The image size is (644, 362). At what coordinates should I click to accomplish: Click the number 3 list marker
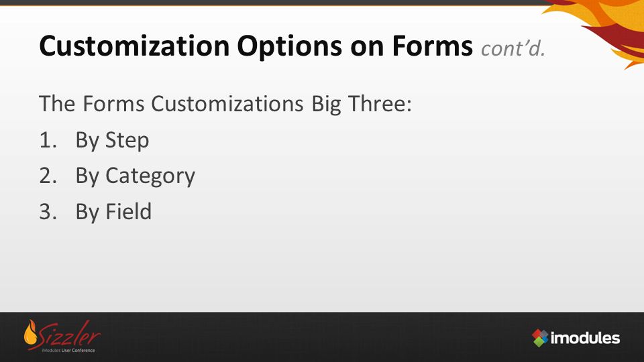pyautogui.click(x=48, y=212)
